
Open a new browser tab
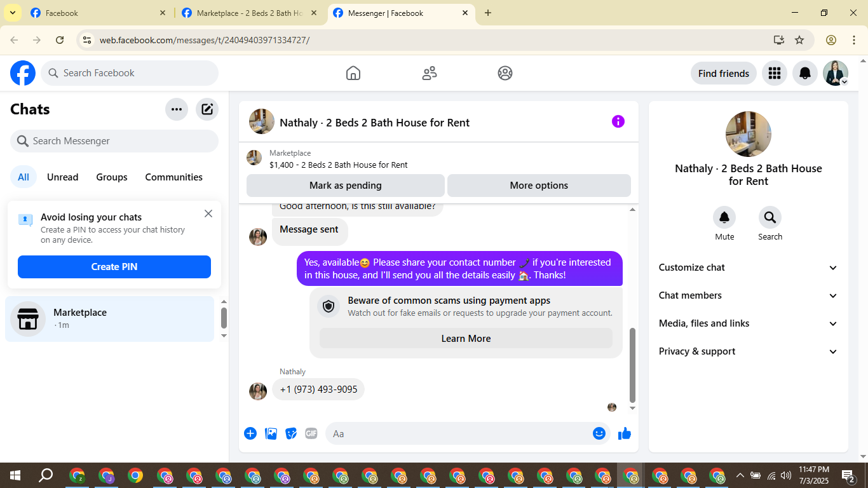(488, 13)
